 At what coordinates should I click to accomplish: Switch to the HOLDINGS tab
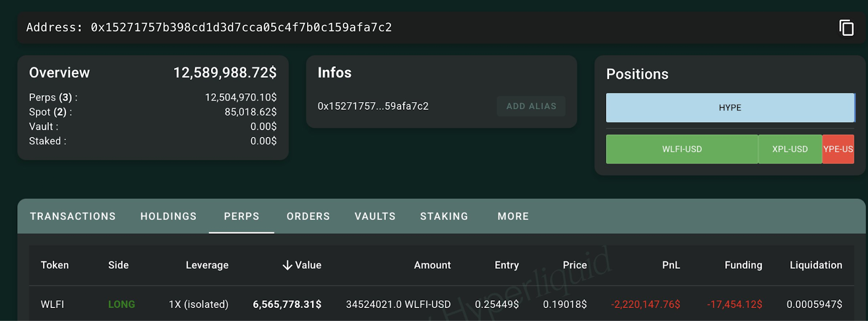[168, 216]
